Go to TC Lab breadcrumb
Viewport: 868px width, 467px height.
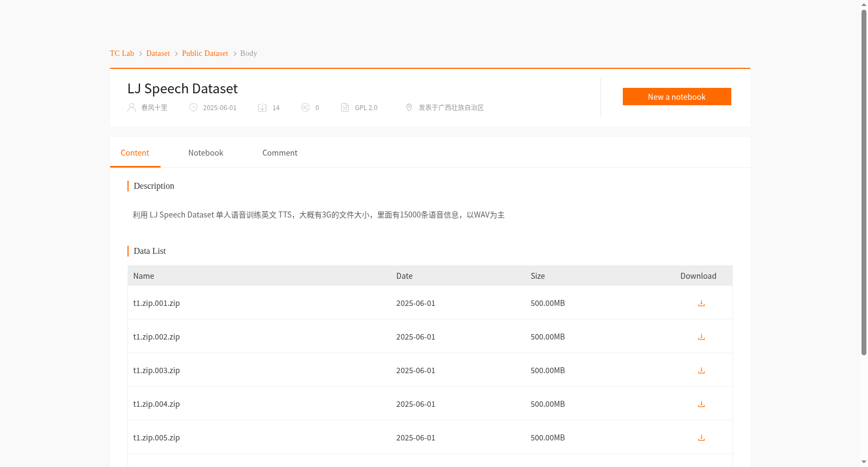[x=122, y=53]
